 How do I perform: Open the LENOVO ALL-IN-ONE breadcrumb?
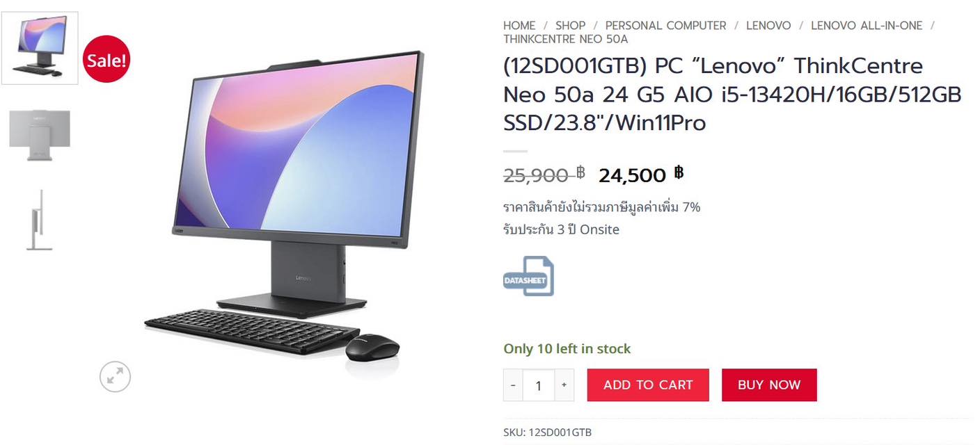click(867, 26)
